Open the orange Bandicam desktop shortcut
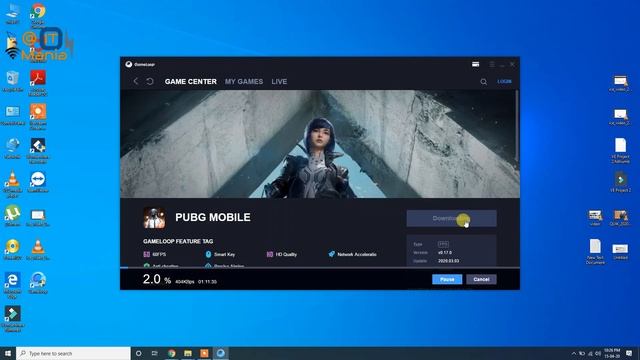640x360 pixels. 38,116
